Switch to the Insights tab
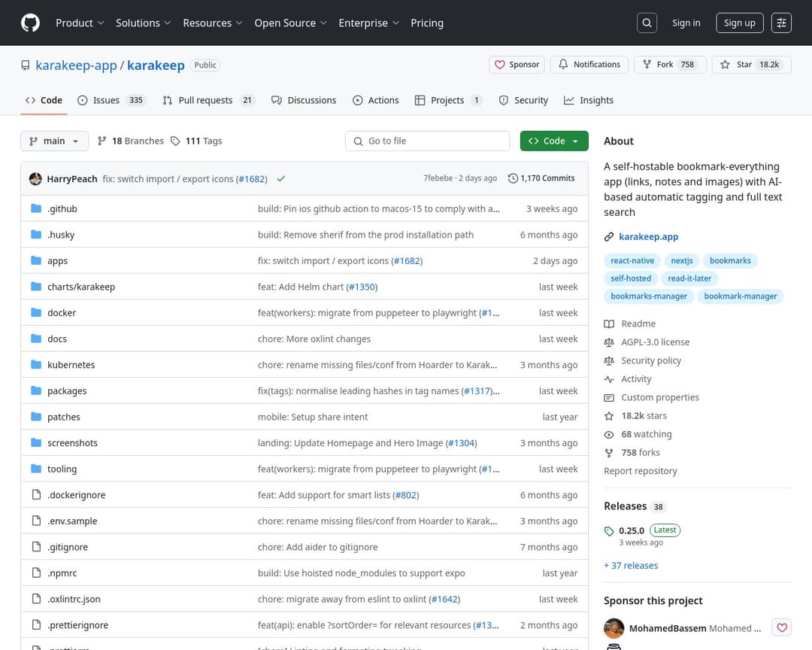This screenshot has width=812, height=650. [588, 100]
